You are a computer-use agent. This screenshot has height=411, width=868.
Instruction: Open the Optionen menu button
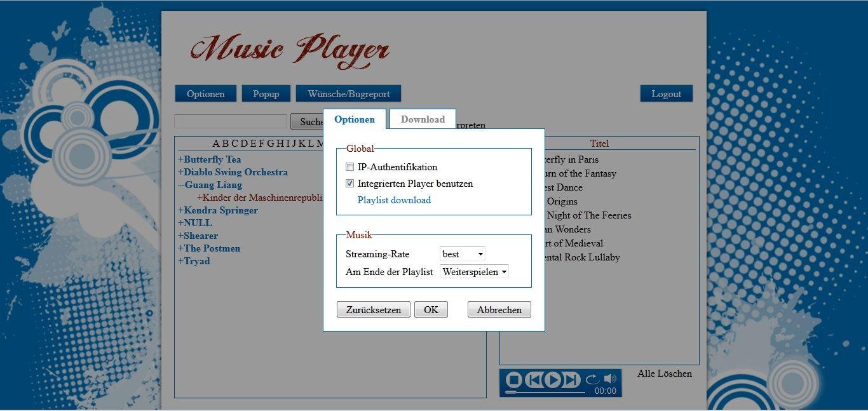[x=206, y=93]
